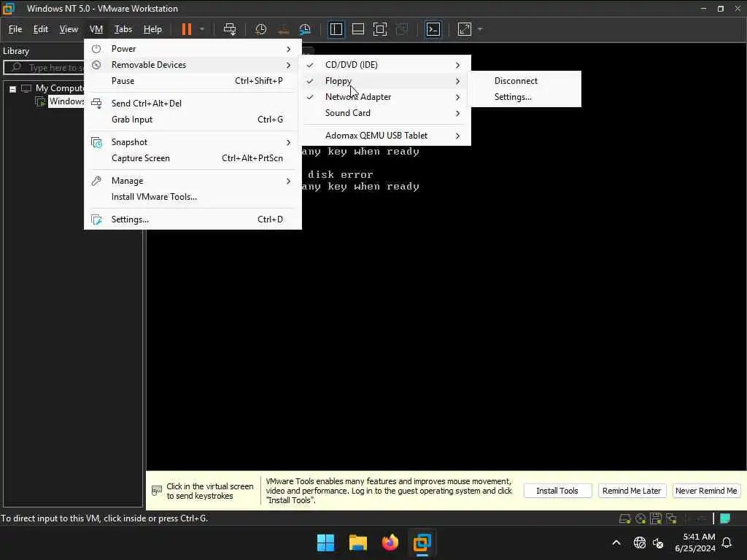Image resolution: width=747 pixels, height=560 pixels.
Task: Click the floppy status bar icon
Action: tap(656, 519)
